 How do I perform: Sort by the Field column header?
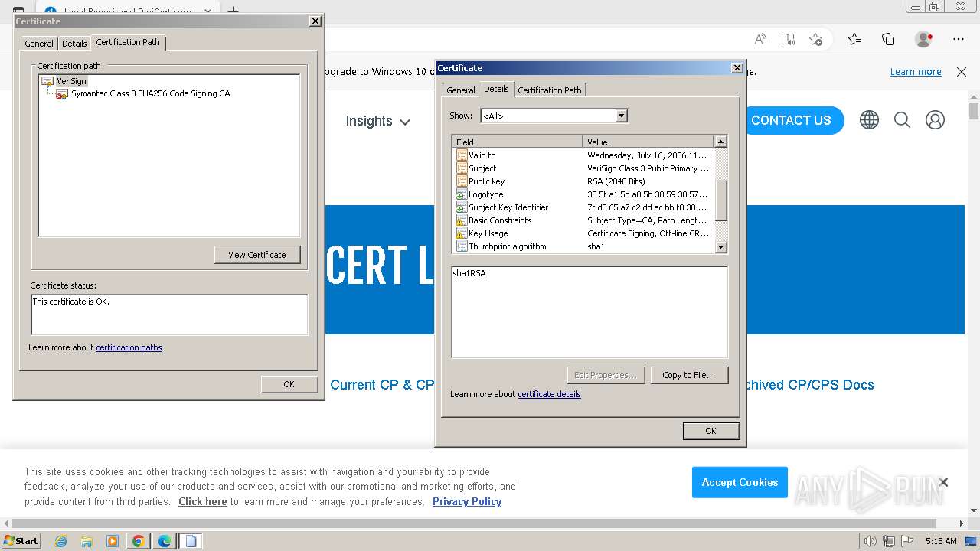tap(518, 142)
